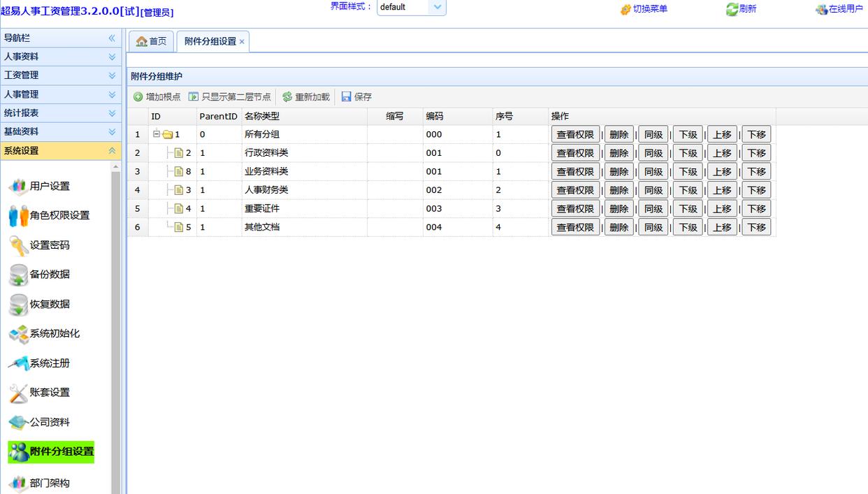Click the green Add Root Node (增加根点) icon
This screenshot has height=494, width=868.
coord(138,97)
